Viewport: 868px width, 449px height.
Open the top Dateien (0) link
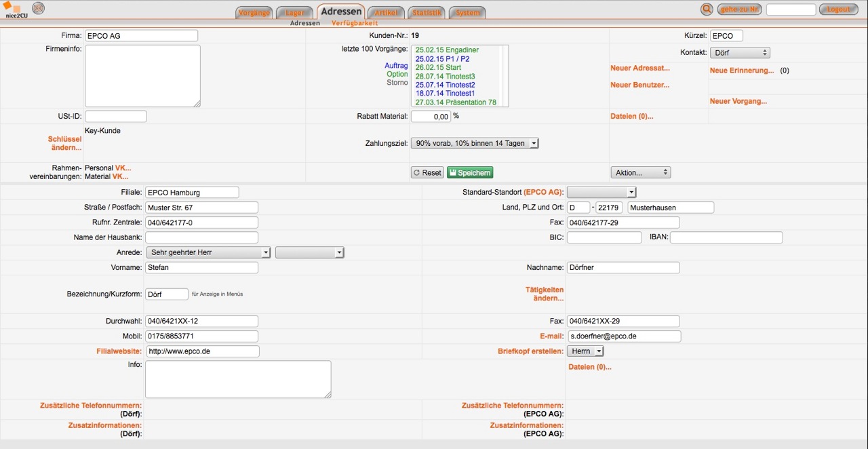(632, 117)
